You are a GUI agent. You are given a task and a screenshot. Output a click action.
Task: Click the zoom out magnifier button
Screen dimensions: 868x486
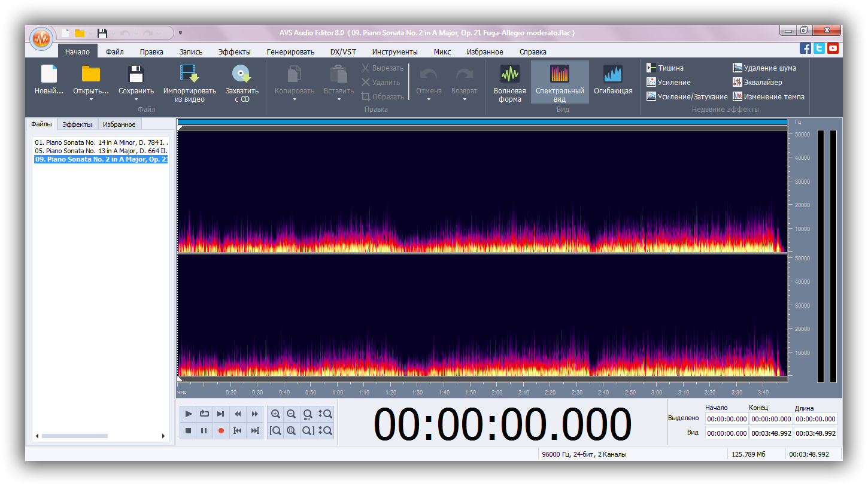[x=292, y=414]
